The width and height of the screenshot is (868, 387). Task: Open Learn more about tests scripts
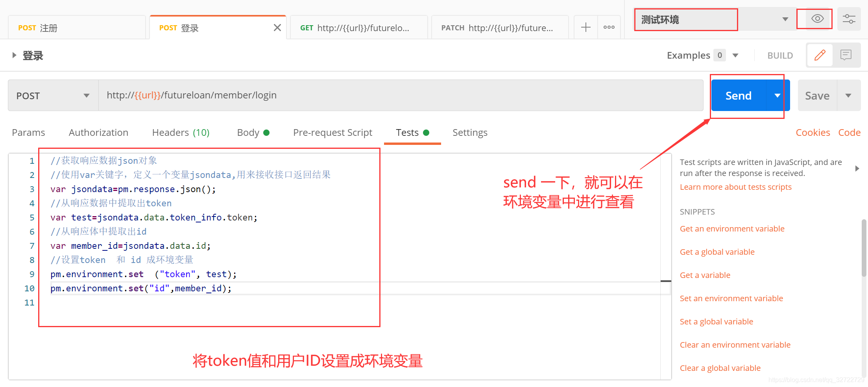click(x=735, y=187)
